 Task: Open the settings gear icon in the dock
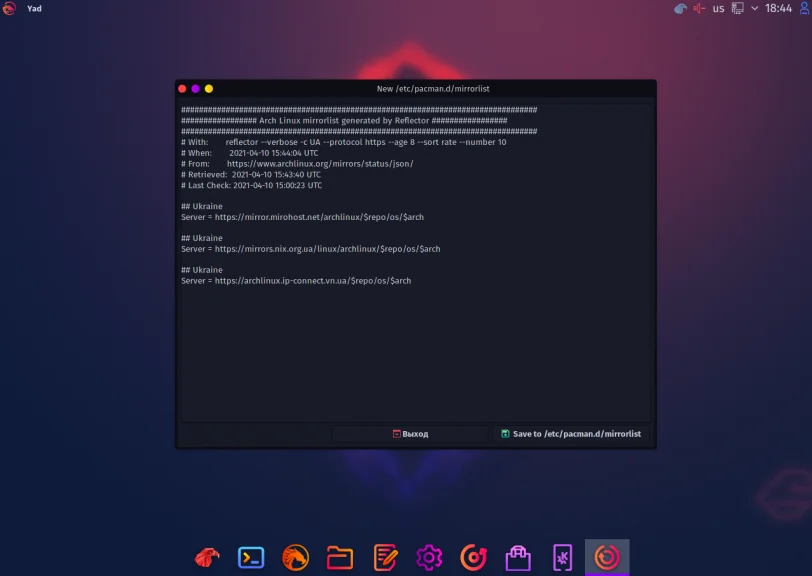click(x=428, y=557)
